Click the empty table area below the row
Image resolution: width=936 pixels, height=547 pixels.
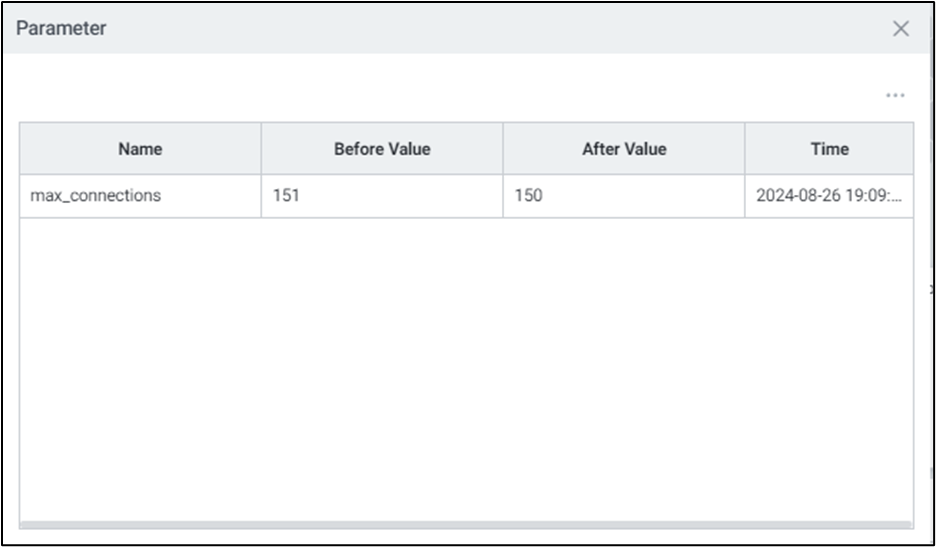click(x=465, y=370)
